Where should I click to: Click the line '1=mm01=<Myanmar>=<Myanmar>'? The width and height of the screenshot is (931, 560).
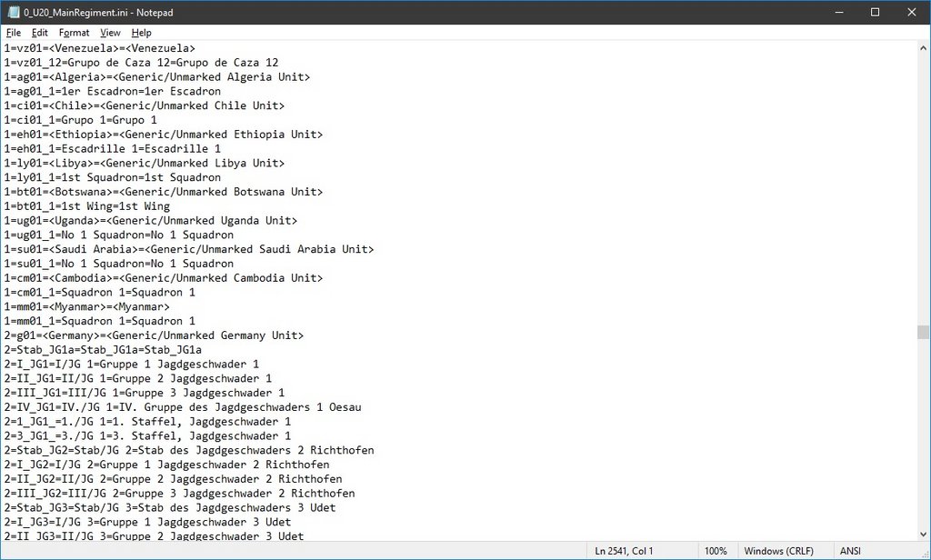(86, 306)
